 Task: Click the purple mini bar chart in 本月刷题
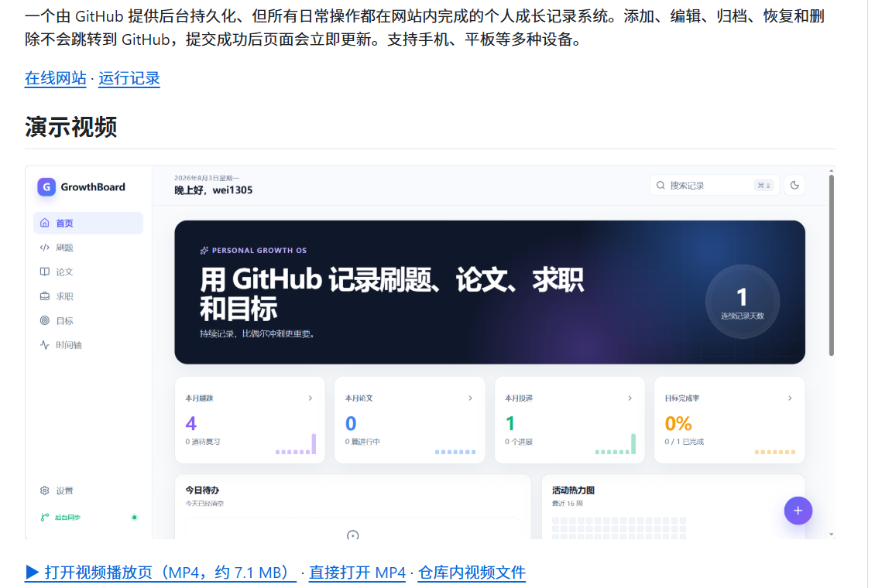pyautogui.click(x=296, y=444)
